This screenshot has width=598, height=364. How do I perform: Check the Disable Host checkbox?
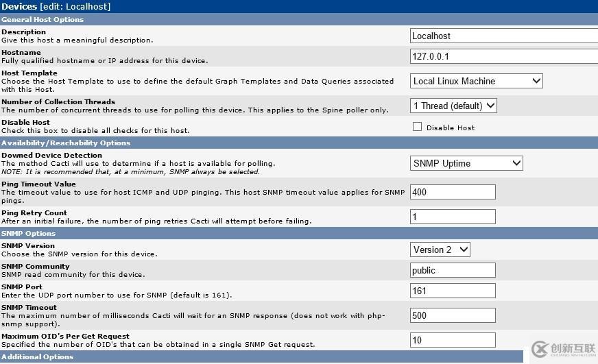417,127
